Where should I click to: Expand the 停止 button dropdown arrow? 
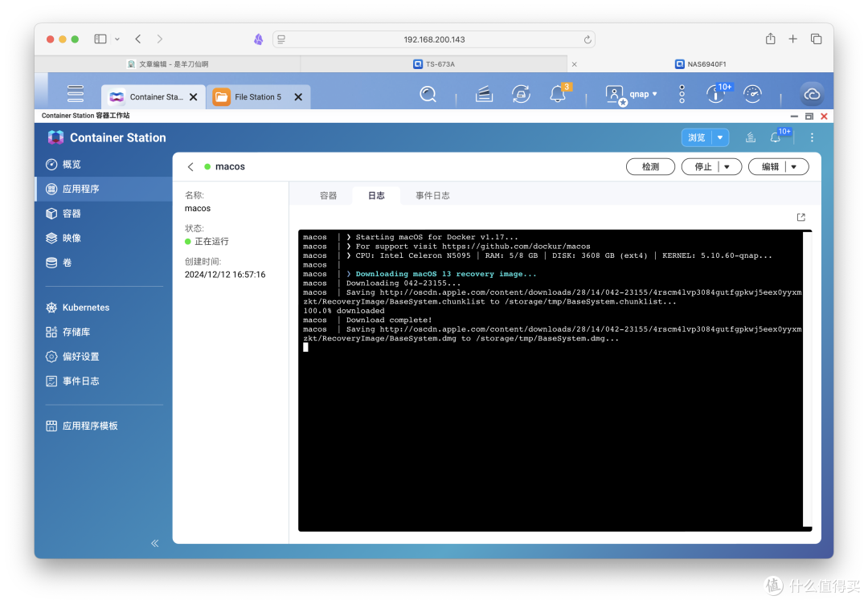pyautogui.click(x=727, y=166)
